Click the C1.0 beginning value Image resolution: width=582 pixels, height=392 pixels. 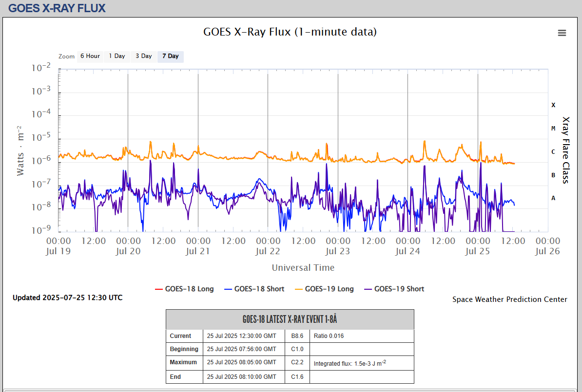pos(297,349)
